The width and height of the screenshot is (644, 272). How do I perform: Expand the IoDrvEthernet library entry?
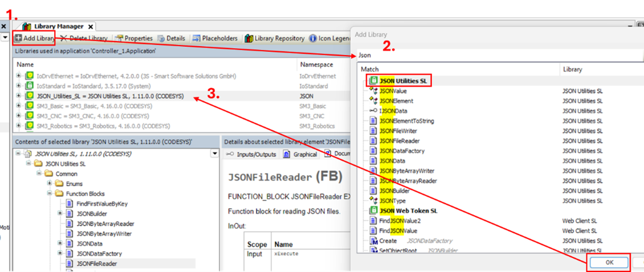coord(19,76)
